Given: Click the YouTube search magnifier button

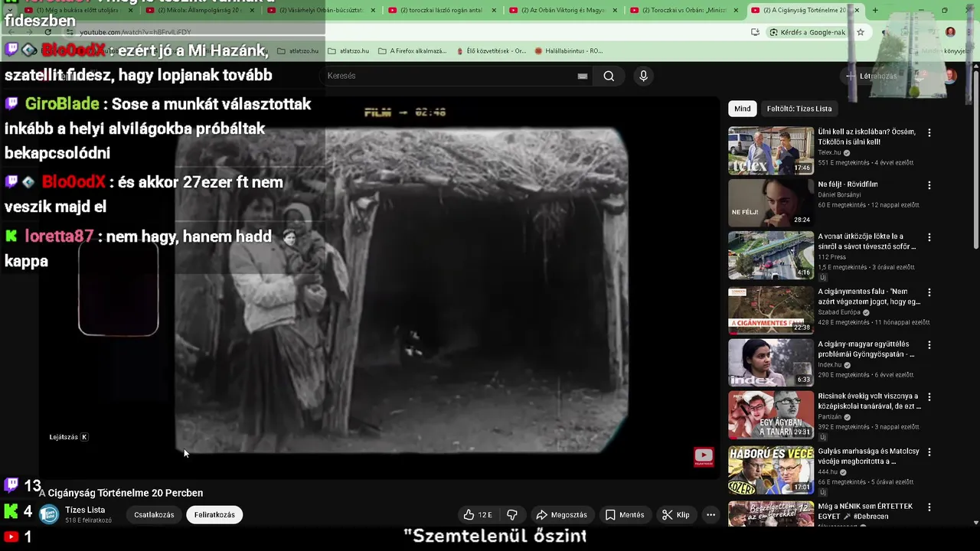Looking at the screenshot, I should 609,76.
